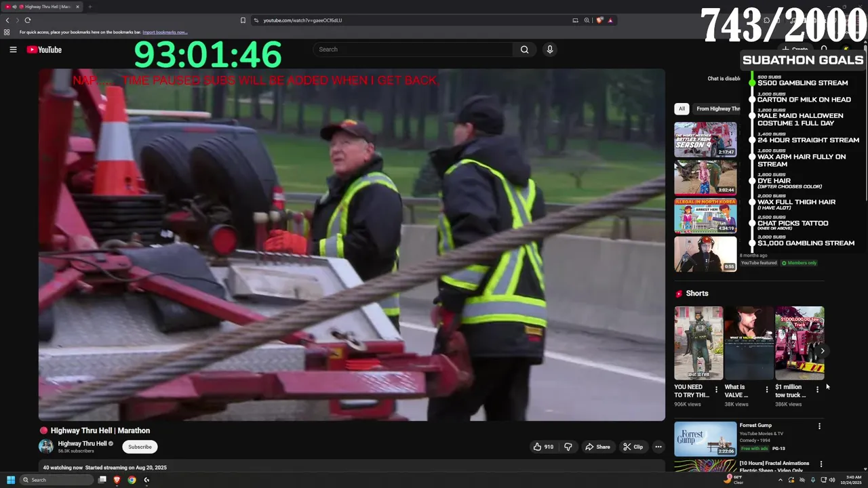Open the Brave Shields lion icon
868x488 pixels.
pos(599,20)
